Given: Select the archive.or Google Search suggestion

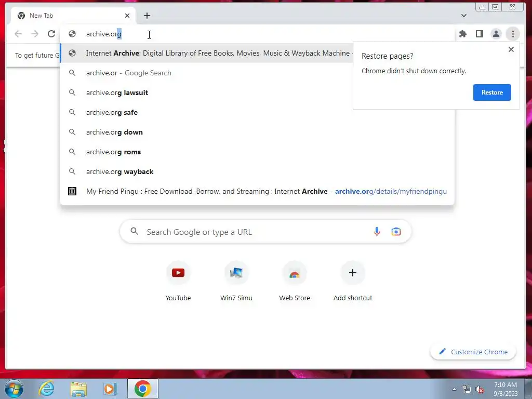Looking at the screenshot, I should tap(257, 73).
